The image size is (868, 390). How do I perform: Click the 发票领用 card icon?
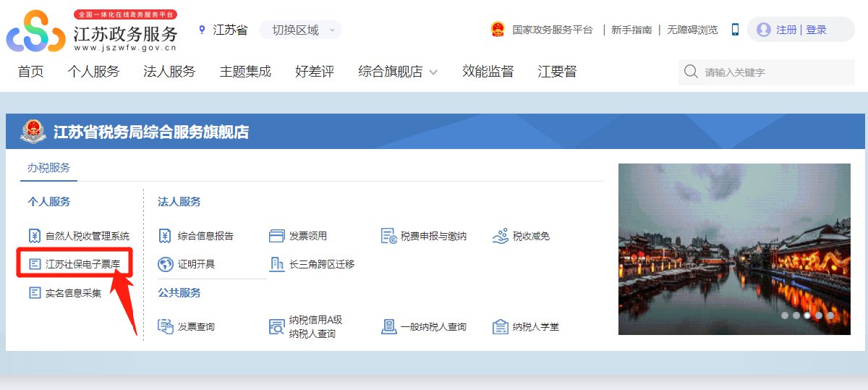coord(276,236)
